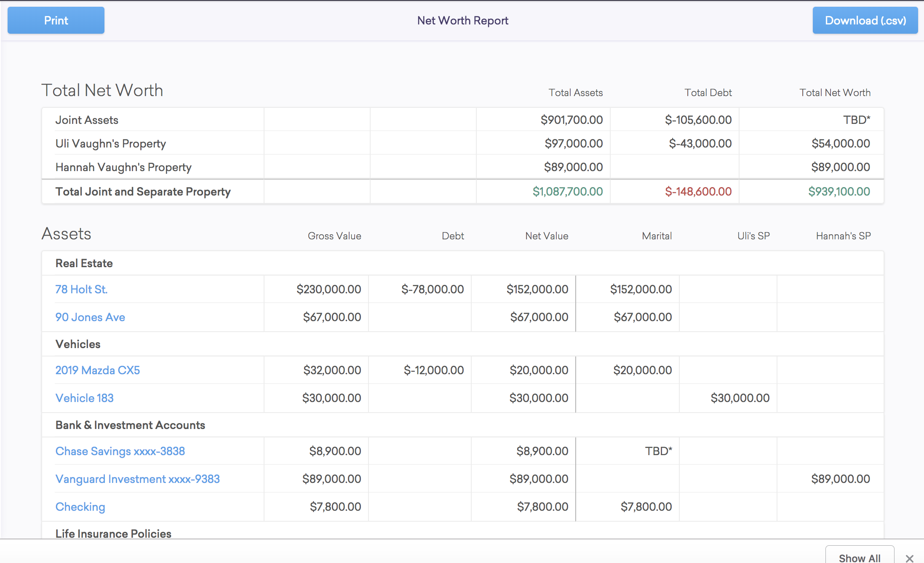
Task: Click the Net Worth Report page title
Action: [462, 20]
